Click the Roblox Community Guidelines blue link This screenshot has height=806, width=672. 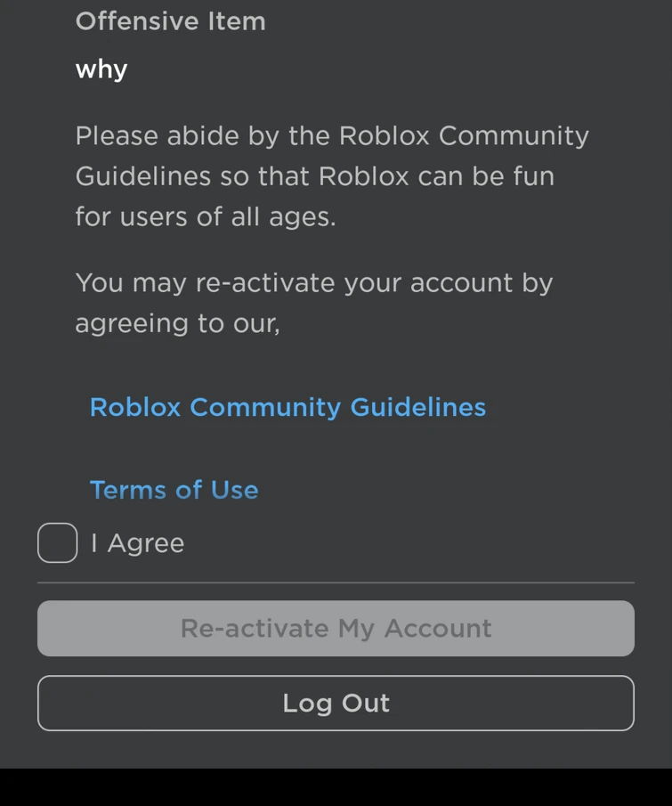(x=287, y=407)
